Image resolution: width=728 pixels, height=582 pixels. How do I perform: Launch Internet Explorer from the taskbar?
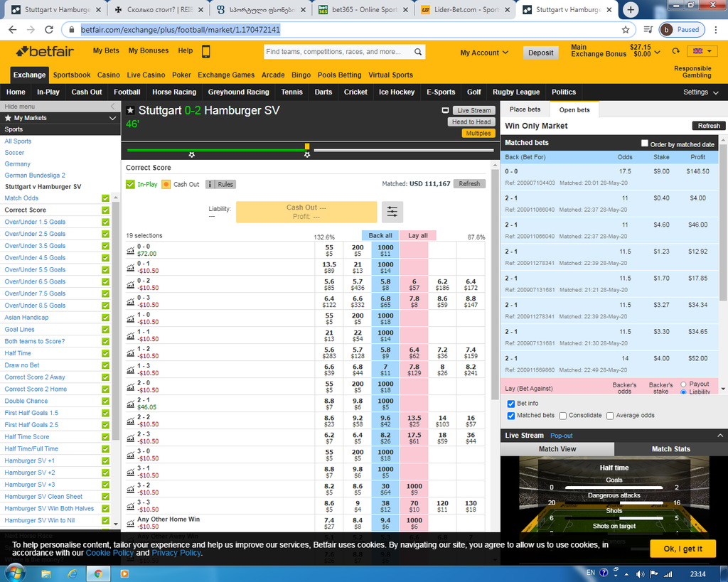tap(72, 574)
